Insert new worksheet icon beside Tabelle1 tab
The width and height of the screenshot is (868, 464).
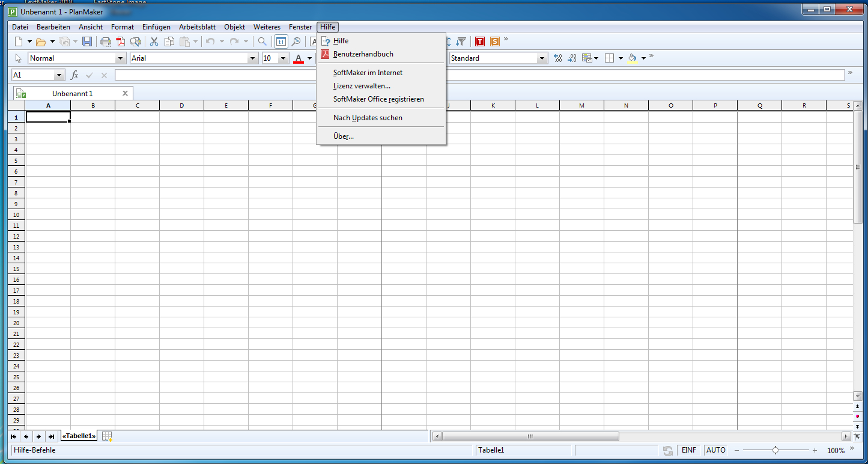[107, 436]
